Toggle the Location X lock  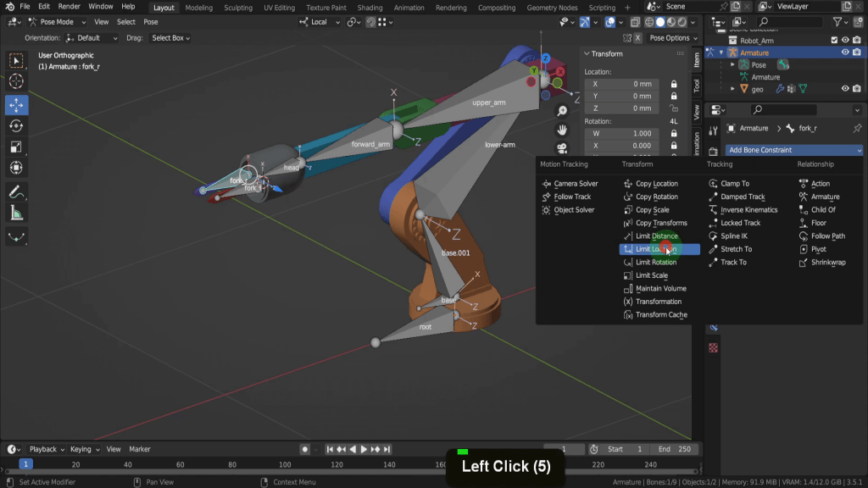(x=673, y=84)
